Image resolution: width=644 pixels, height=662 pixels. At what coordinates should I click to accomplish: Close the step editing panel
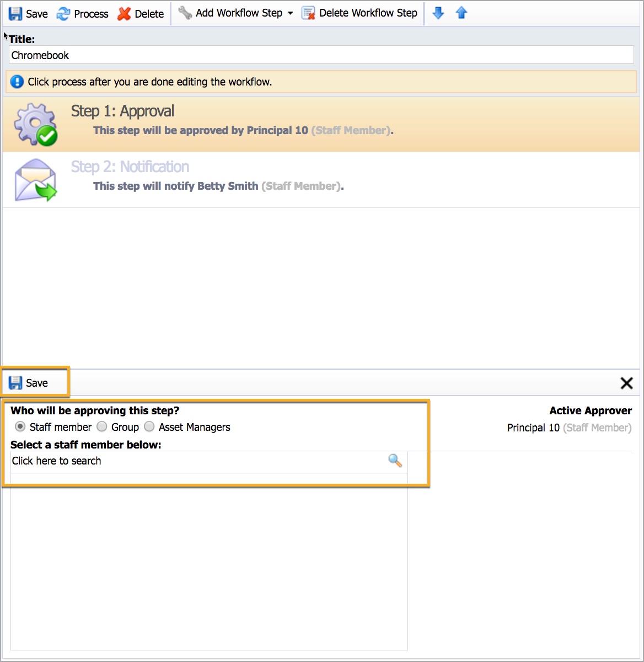pos(626,383)
